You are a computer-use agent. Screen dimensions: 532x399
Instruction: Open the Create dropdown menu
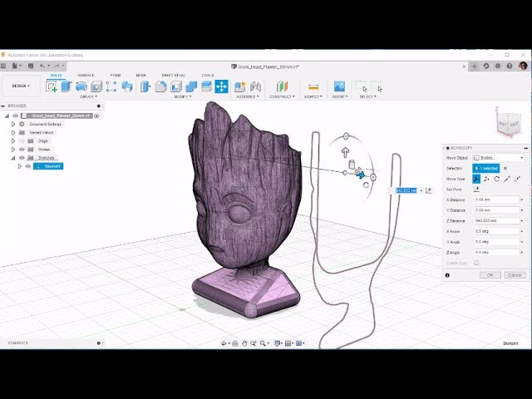click(x=88, y=96)
